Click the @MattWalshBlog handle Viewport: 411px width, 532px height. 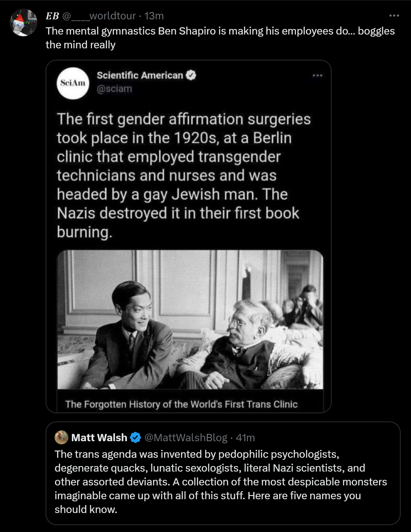click(186, 437)
